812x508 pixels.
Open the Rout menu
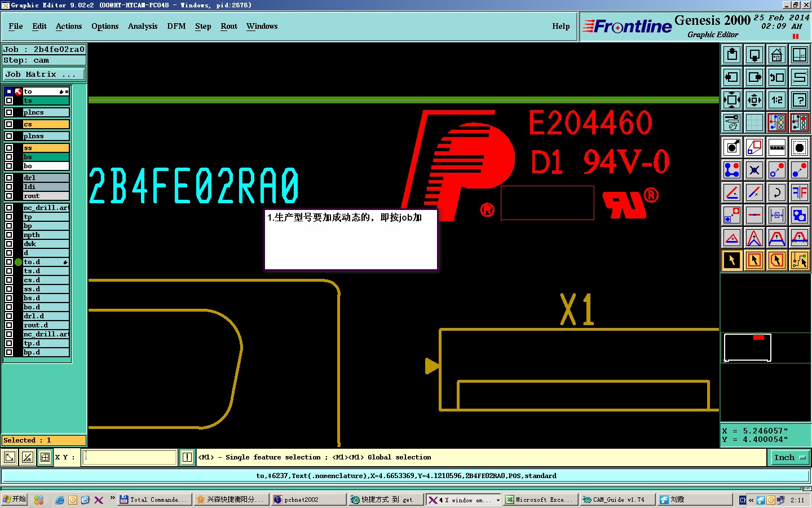coord(229,27)
